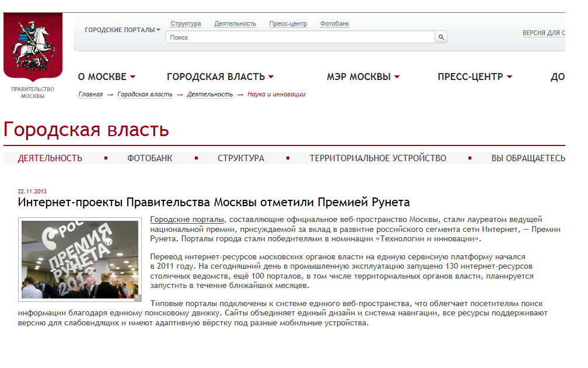This screenshot has height=368, width=588.
Task: Select the СТРУКТУРА section tab
Action: (x=241, y=158)
